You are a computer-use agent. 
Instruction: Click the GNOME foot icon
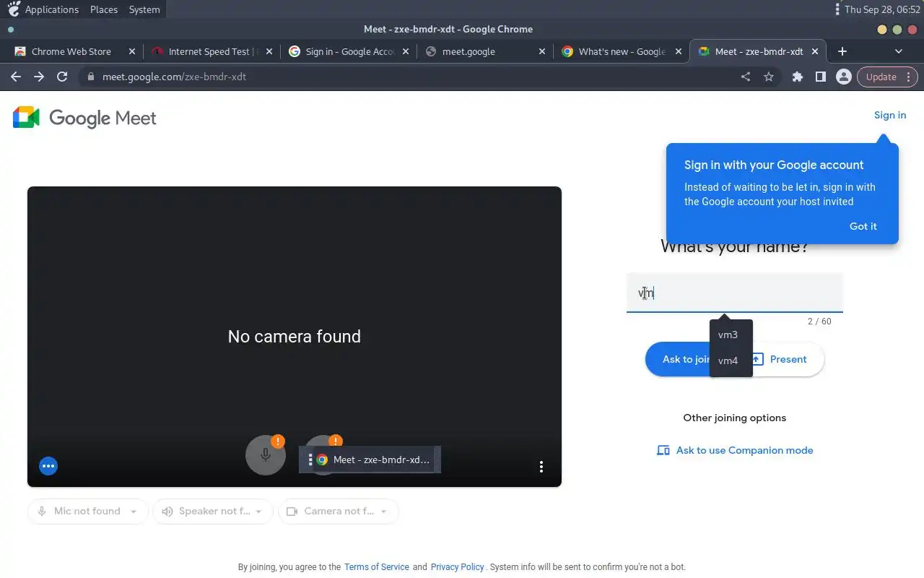tap(13, 9)
